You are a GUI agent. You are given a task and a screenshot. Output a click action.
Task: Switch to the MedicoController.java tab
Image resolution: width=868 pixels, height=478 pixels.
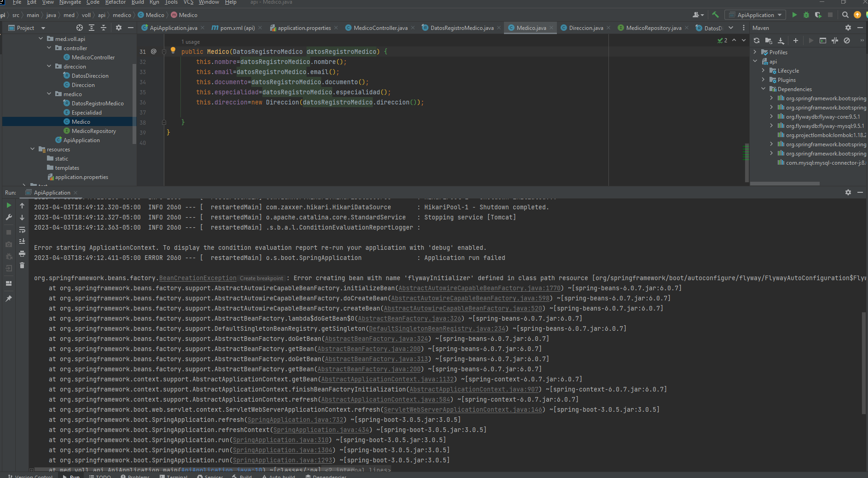pos(380,28)
